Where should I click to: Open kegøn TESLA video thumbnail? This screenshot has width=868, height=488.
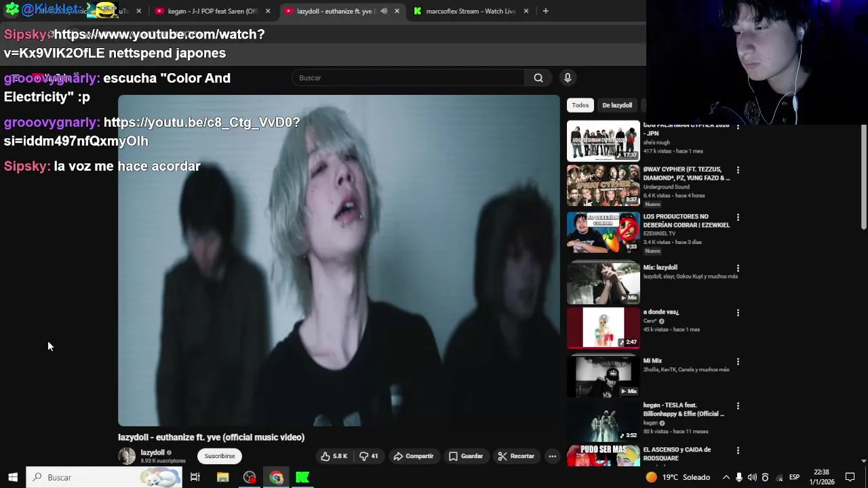(604, 420)
